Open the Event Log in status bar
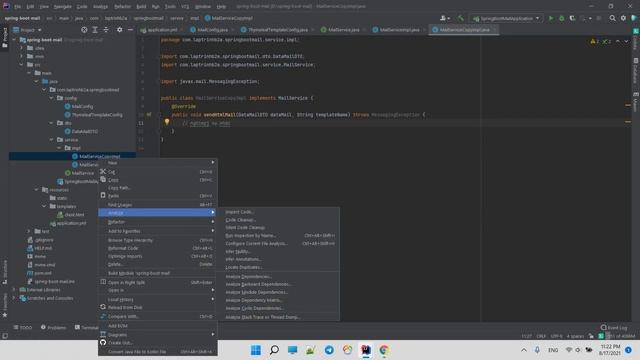The width and height of the screenshot is (640, 360). pos(614,328)
